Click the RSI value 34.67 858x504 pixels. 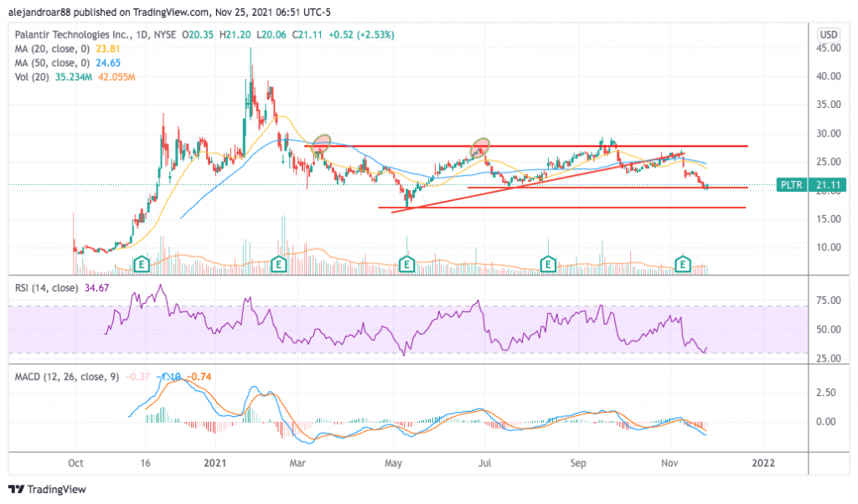pos(97,287)
